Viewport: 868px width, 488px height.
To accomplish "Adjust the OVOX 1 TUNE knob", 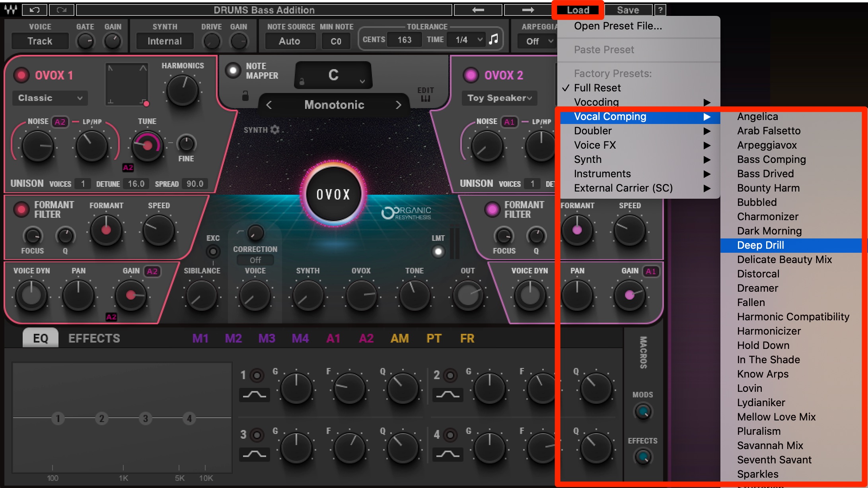I will pyautogui.click(x=147, y=146).
